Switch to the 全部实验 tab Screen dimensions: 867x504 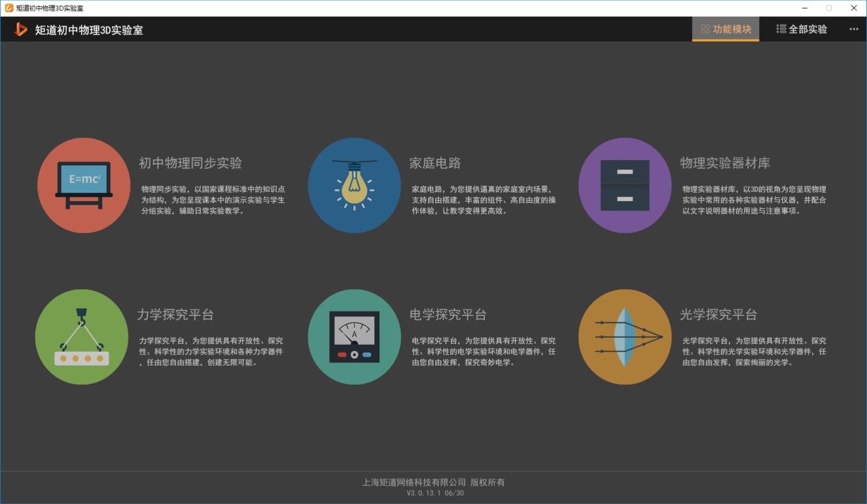point(801,29)
